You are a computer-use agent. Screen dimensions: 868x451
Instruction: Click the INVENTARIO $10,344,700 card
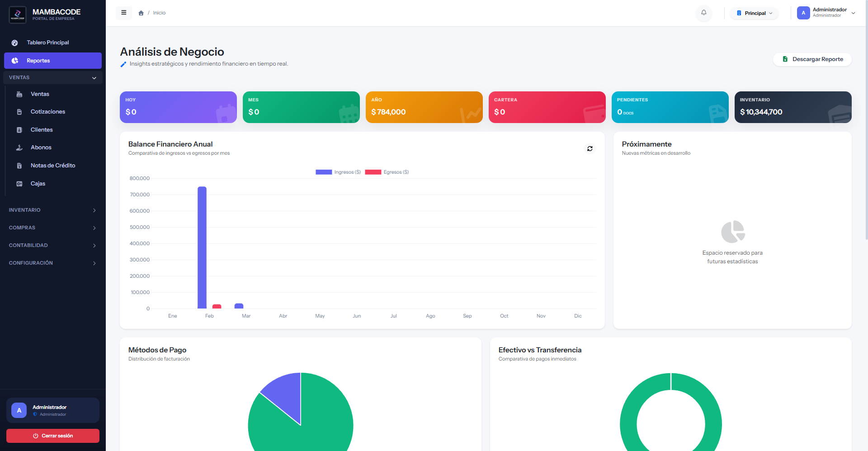click(x=793, y=107)
